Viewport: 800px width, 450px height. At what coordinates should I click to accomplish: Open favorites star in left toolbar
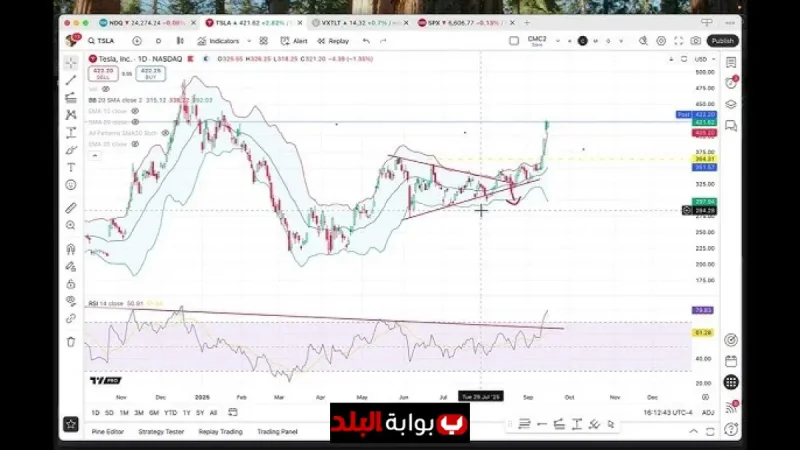71,424
